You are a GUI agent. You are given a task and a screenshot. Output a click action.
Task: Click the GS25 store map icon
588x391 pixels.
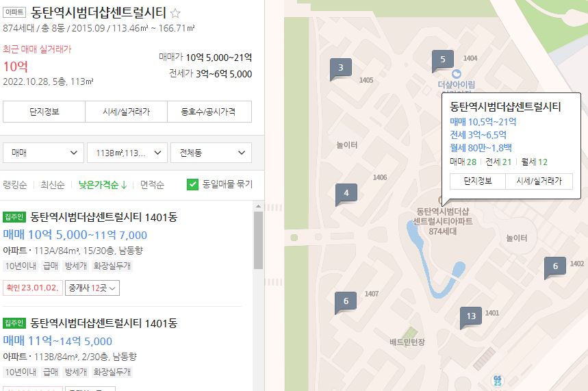point(497,381)
